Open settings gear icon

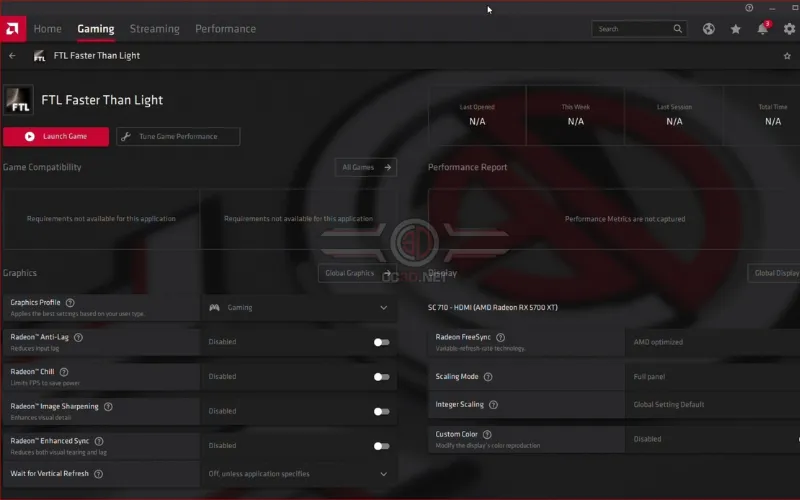pos(789,29)
